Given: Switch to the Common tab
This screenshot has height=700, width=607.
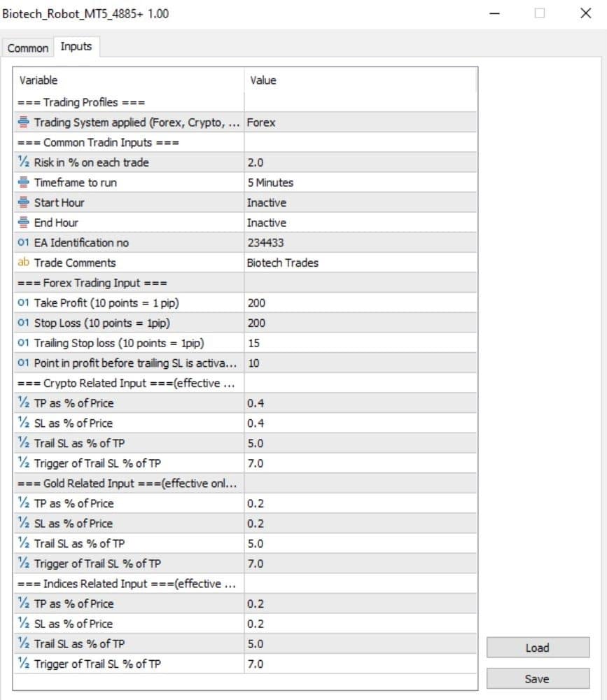Looking at the screenshot, I should pos(28,48).
